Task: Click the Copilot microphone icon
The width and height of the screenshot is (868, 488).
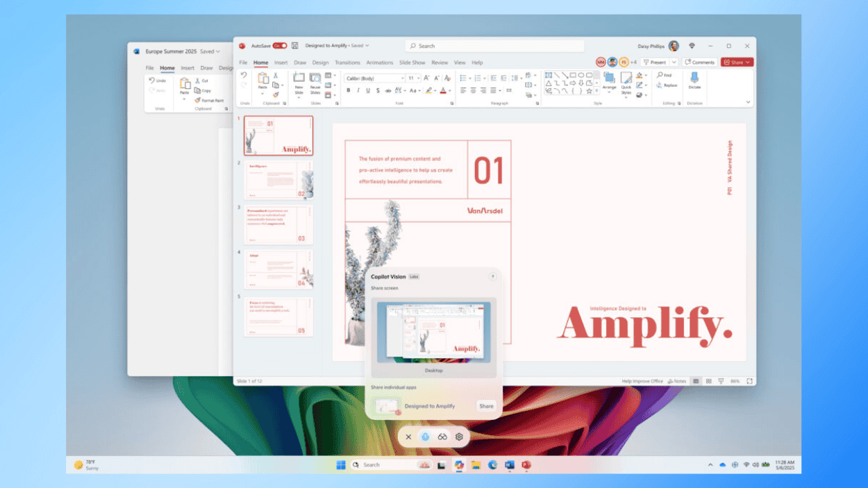Action: click(426, 437)
